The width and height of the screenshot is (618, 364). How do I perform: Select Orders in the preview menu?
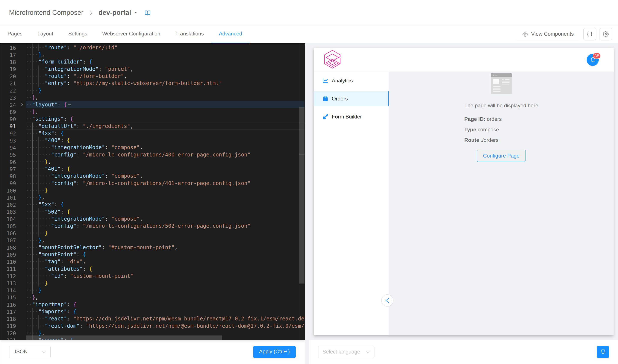click(x=339, y=99)
